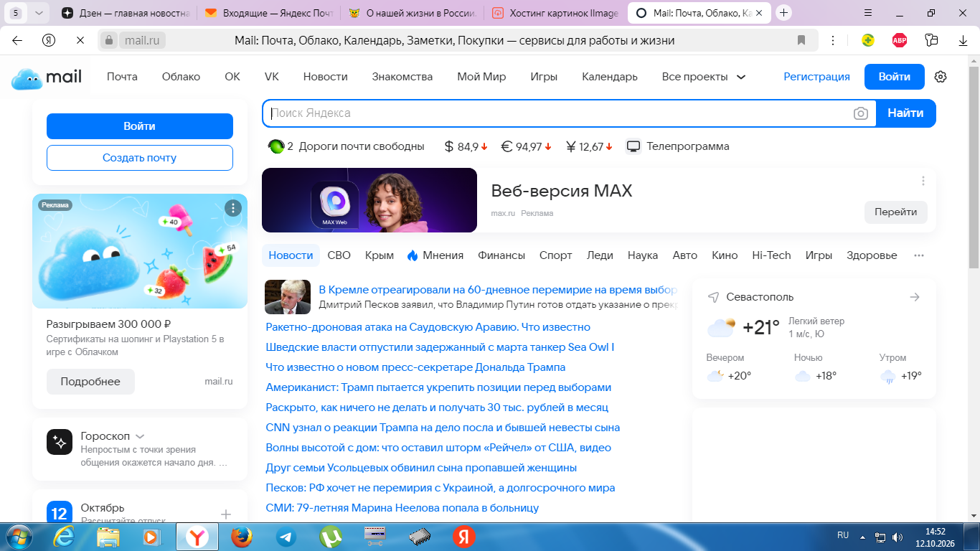The width and height of the screenshot is (980, 551).
Task: Click the dollar rate 84,9
Action: [x=466, y=146]
